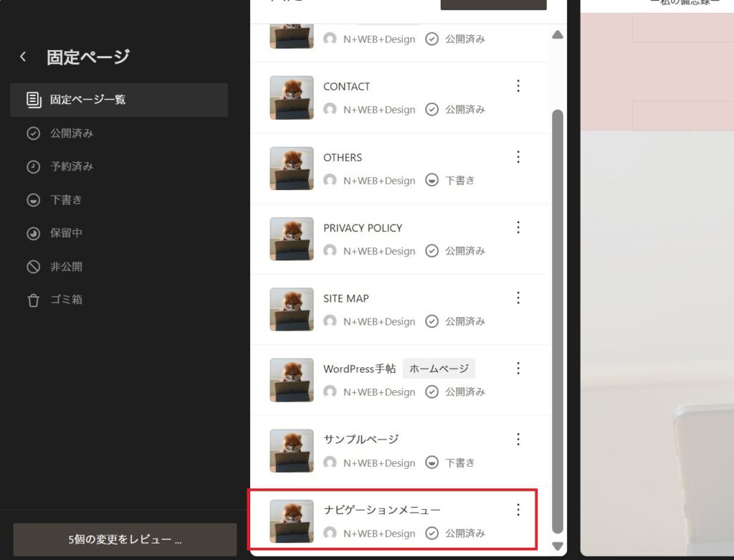Review changes with 5個の変更をレビュー button
Viewport: 734px width, 560px height.
pyautogui.click(x=125, y=540)
